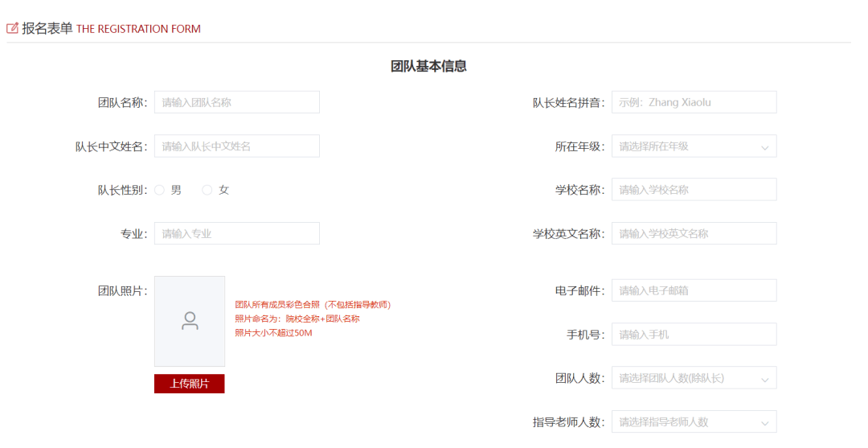Screen dimensions: 868x448
Task: Focus the 专业 major input field
Action: point(237,234)
